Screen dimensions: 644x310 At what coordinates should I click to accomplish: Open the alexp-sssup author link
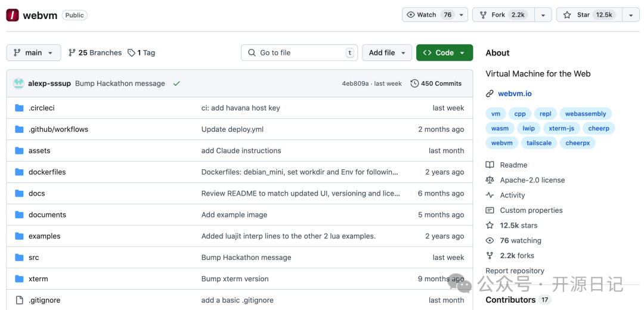pos(49,83)
